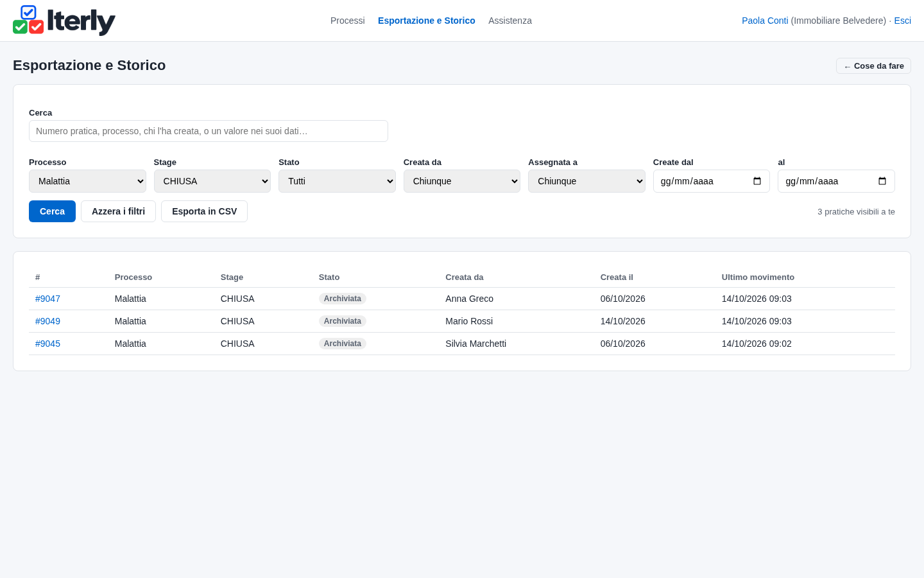The height and width of the screenshot is (578, 924).
Task: Open Paola Conti profile link
Action: point(765,21)
